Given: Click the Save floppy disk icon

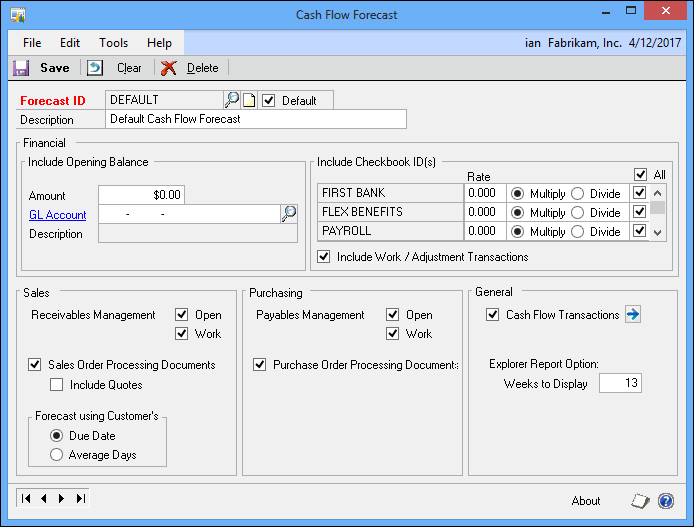Looking at the screenshot, I should [21, 68].
